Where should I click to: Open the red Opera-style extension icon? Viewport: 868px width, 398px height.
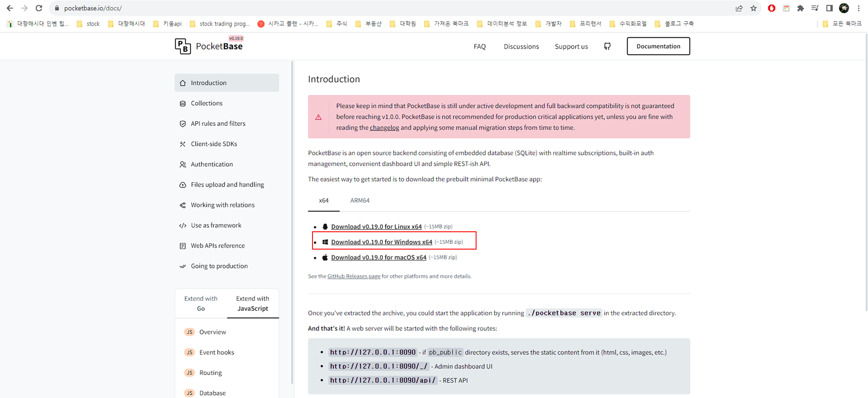click(771, 8)
